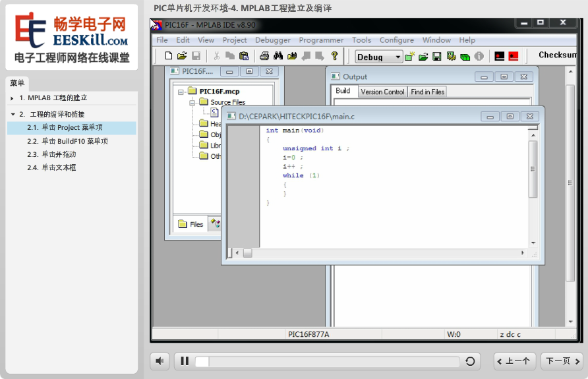Click main.c editor horizontal scrollbar thumb
This screenshot has height=379, width=588.
tap(247, 253)
